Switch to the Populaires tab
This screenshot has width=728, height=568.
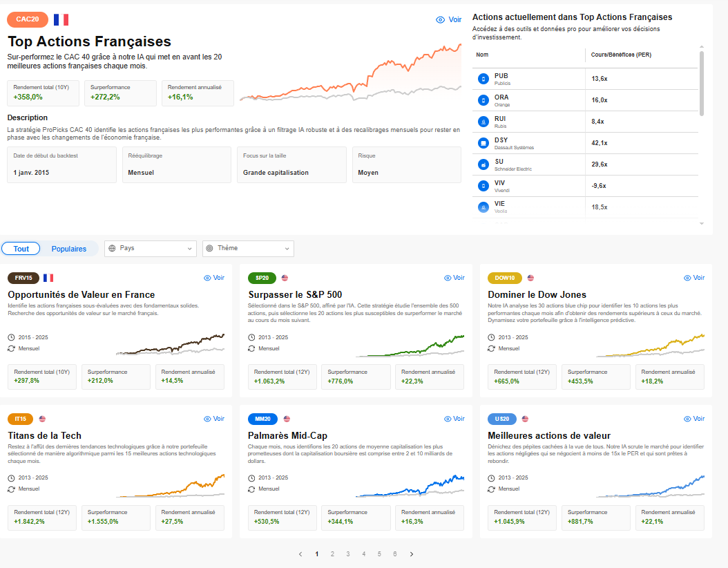point(68,249)
